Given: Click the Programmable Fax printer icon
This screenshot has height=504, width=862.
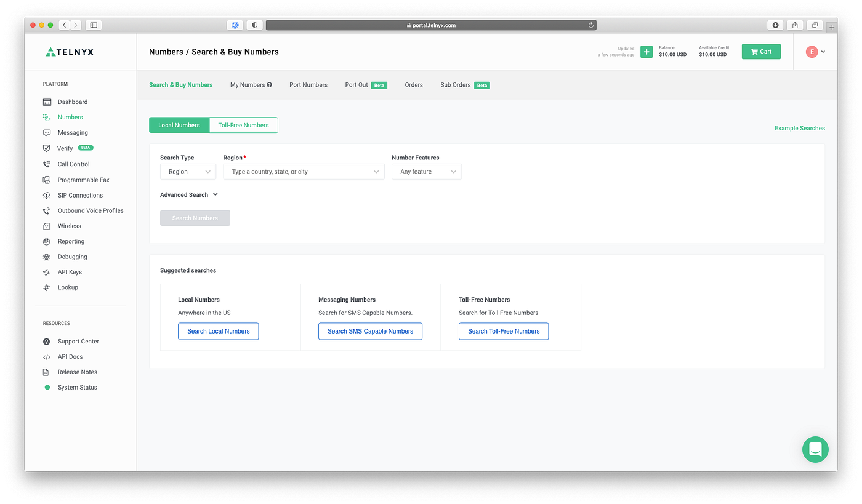Looking at the screenshot, I should pyautogui.click(x=47, y=180).
